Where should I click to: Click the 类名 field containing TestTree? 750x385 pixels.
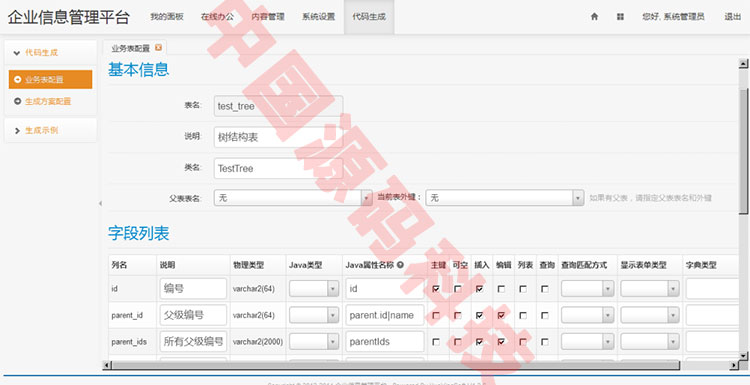[x=278, y=168]
